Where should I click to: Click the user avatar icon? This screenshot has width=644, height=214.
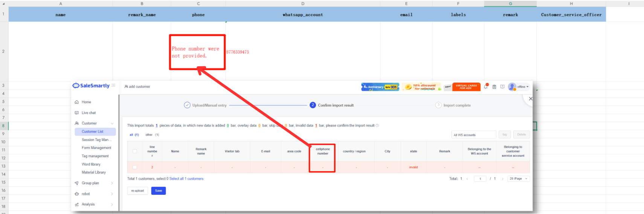coord(512,87)
